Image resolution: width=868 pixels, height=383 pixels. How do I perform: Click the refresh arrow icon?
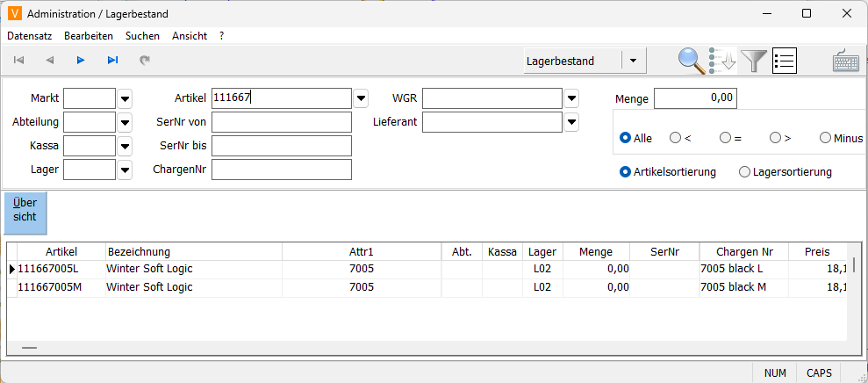click(145, 61)
